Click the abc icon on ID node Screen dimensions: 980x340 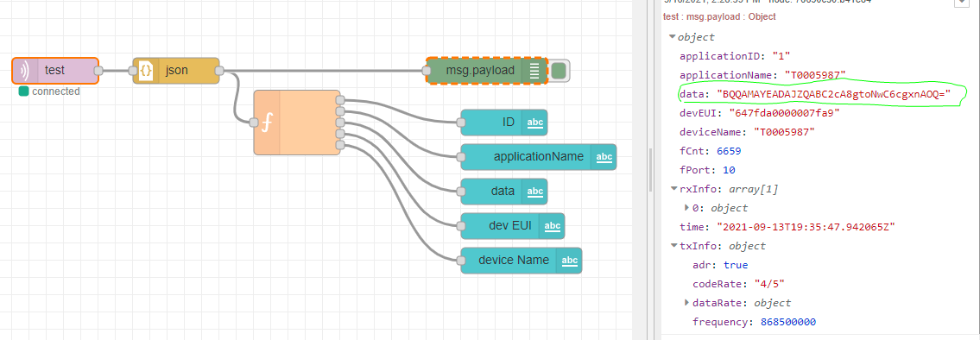tap(535, 123)
